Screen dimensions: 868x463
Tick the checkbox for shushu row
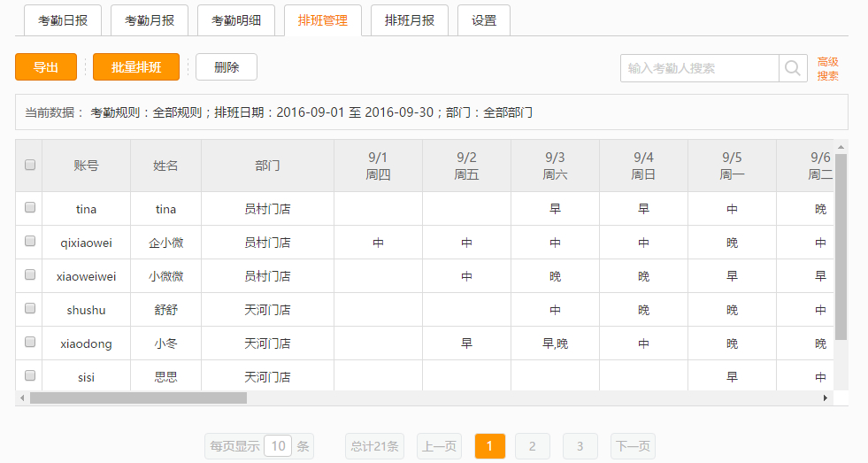point(29,309)
